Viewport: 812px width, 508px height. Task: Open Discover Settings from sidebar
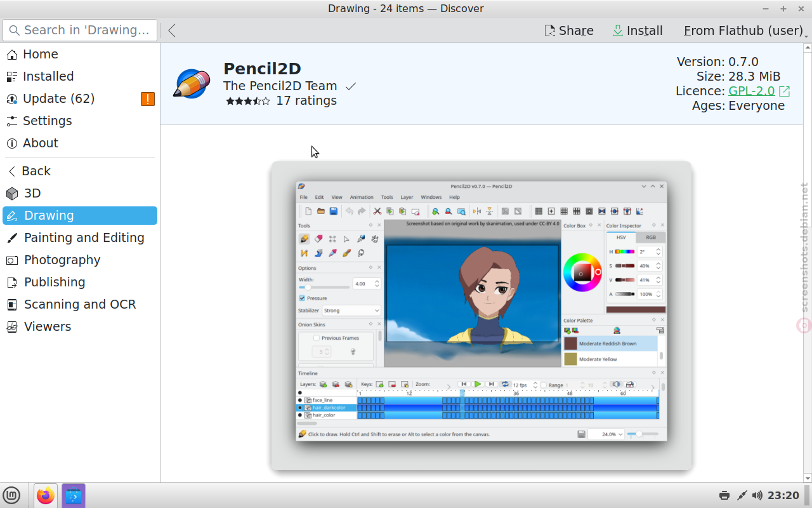coord(80,121)
